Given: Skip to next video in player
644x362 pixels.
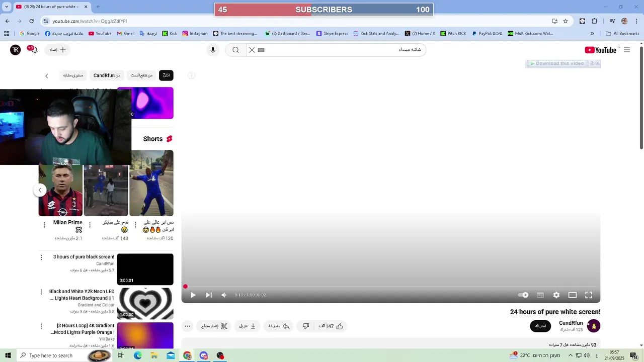Looking at the screenshot, I should 209,295.
